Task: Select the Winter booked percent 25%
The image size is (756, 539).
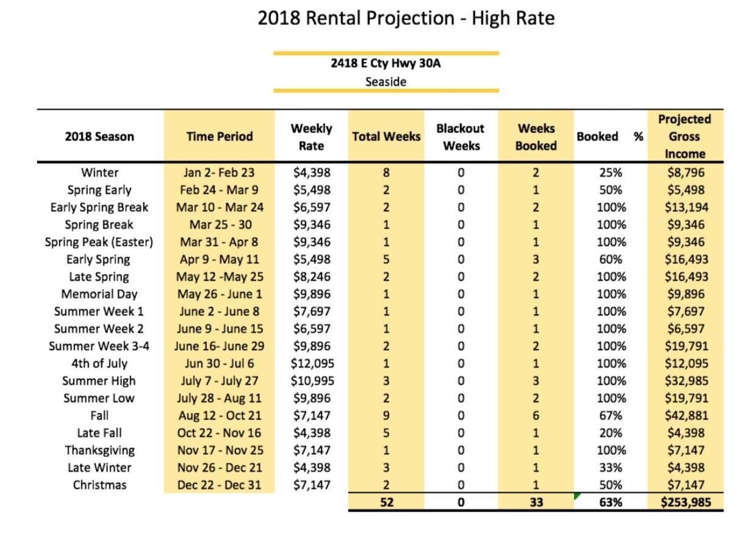Action: point(610,173)
